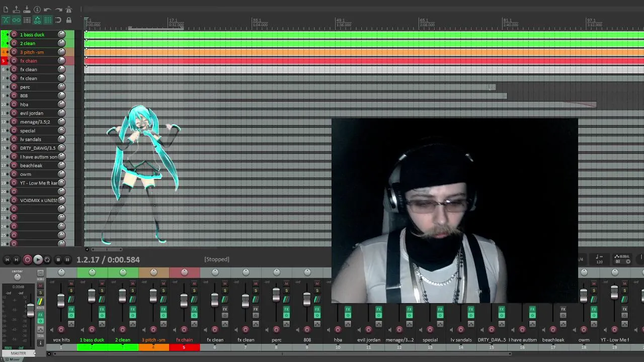Solo the 2 clean mixer channel

coord(133,291)
